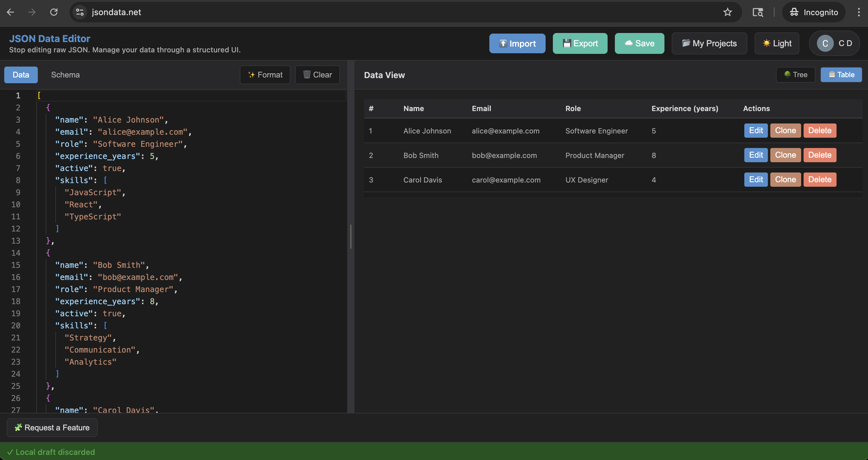This screenshot has width=868, height=460.
Task: Keep Data View in Table mode
Action: coord(841,74)
